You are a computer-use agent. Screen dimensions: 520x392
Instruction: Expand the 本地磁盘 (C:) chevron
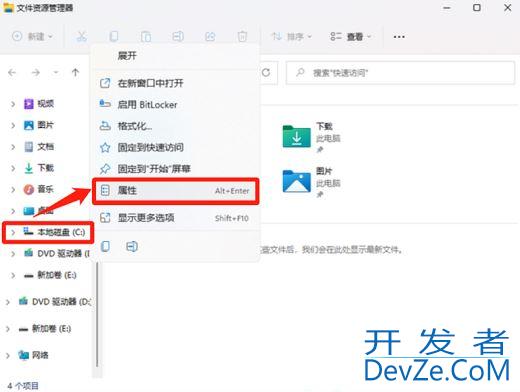(x=13, y=232)
